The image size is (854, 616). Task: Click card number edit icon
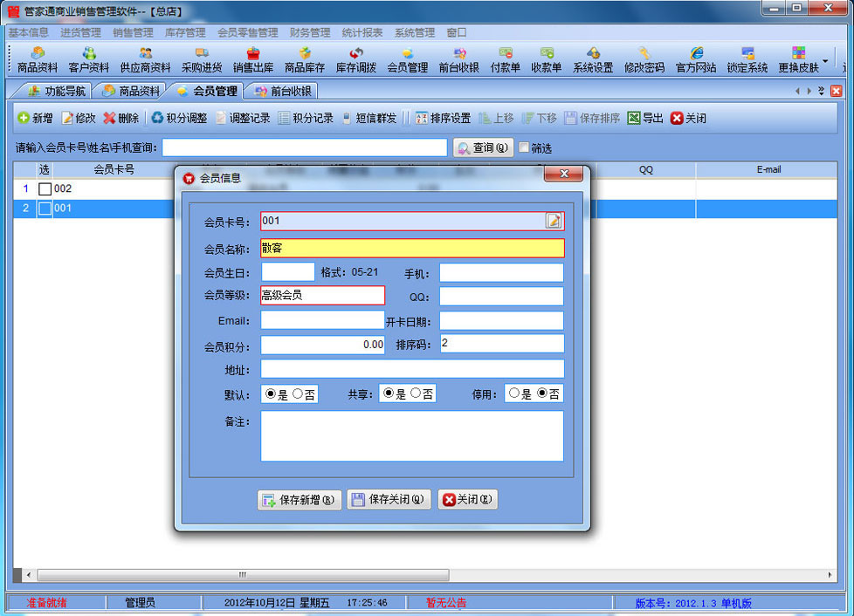coord(554,221)
